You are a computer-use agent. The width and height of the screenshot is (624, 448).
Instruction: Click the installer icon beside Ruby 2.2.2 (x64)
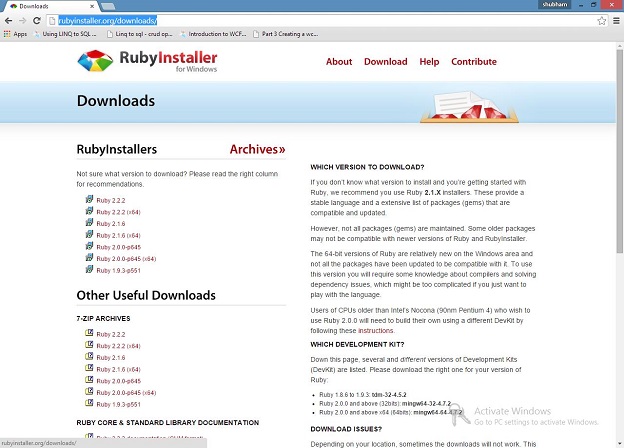tap(89, 211)
